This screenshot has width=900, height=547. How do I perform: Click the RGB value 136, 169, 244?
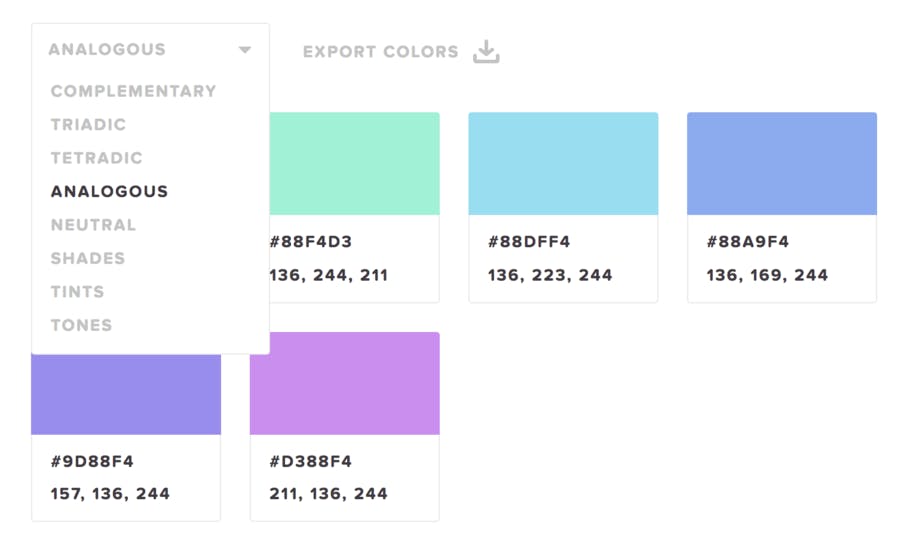767,276
